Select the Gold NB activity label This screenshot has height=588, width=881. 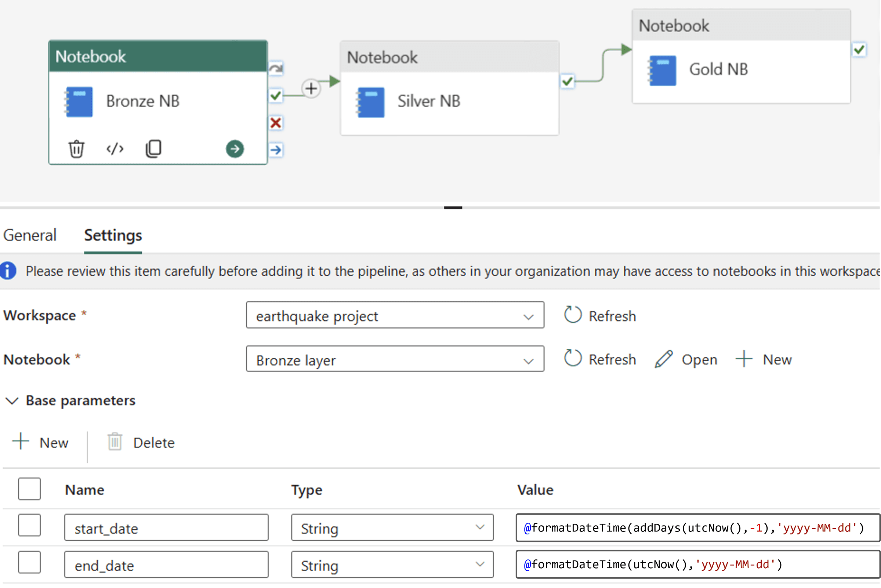[719, 69]
